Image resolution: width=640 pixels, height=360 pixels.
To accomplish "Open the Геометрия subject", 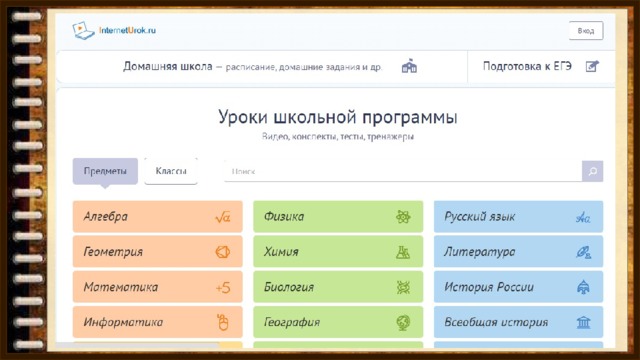I will point(158,251).
